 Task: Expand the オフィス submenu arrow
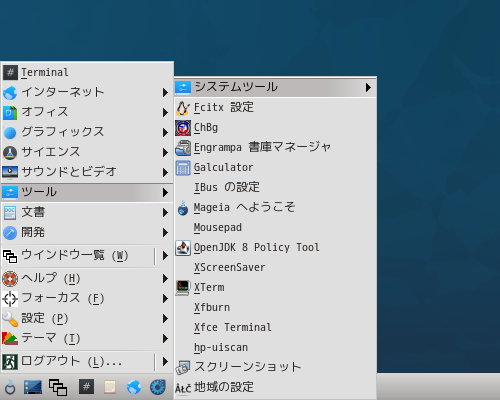coord(165,112)
